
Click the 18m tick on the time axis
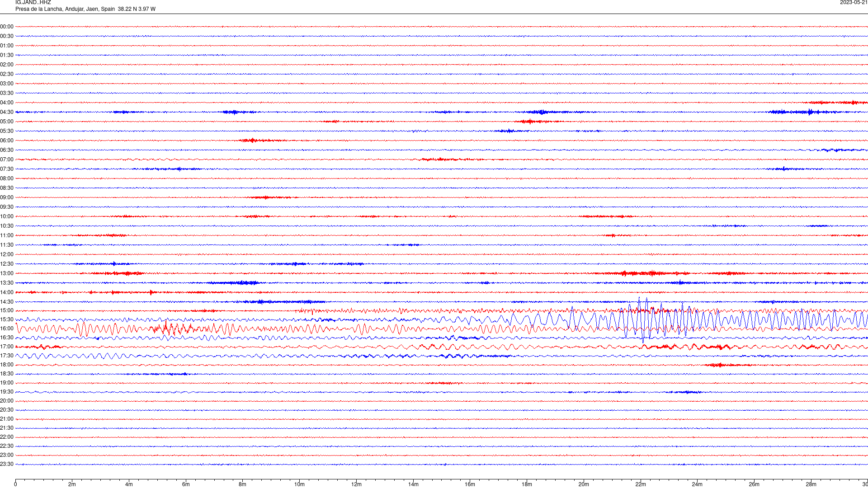(x=527, y=484)
